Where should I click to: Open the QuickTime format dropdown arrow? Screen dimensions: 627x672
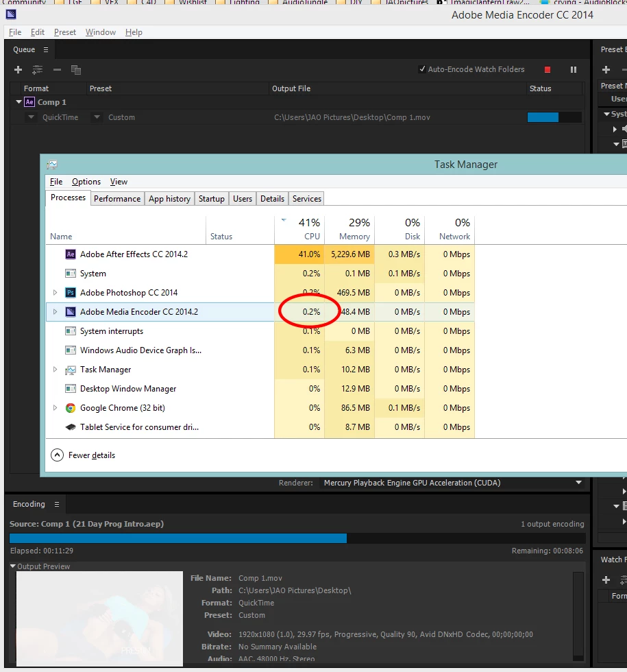coord(31,117)
